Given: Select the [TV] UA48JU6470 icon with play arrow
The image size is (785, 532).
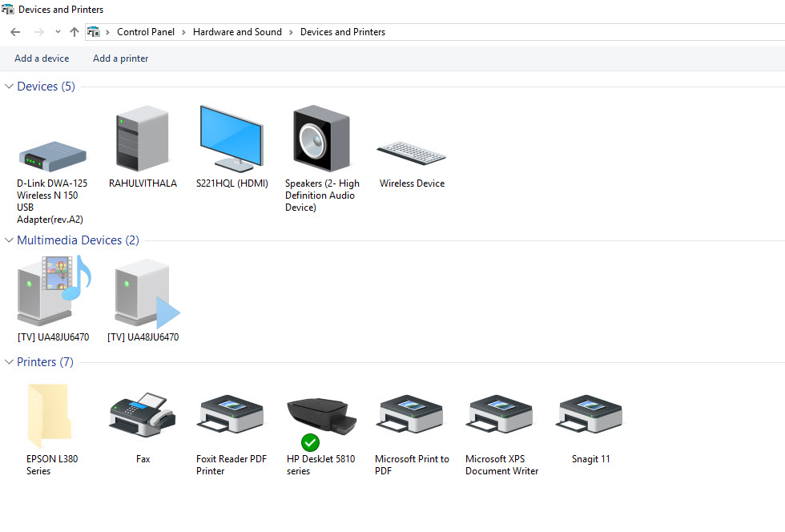Looking at the screenshot, I should point(147,293).
